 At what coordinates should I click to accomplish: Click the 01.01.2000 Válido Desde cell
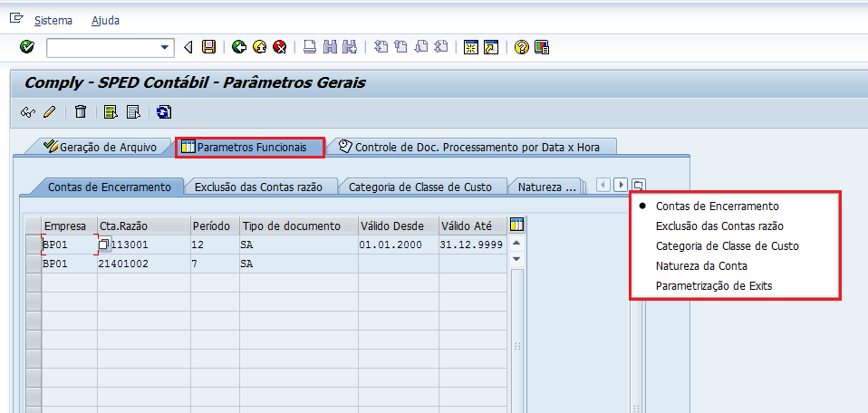(398, 245)
